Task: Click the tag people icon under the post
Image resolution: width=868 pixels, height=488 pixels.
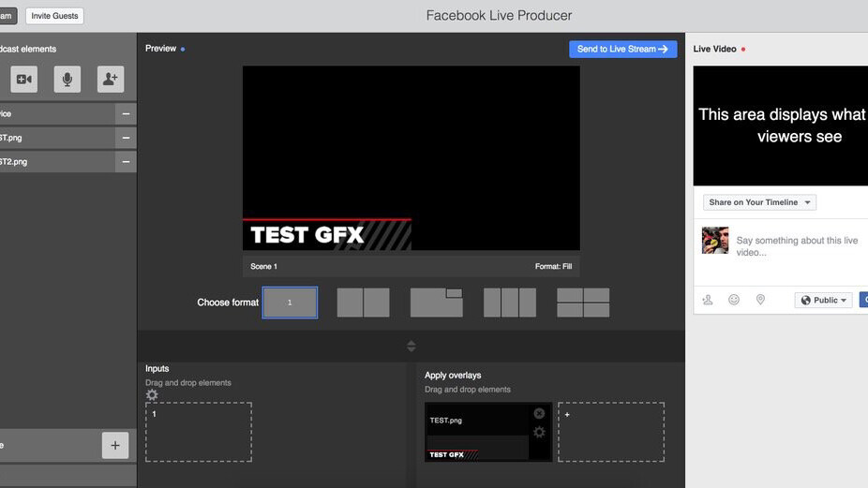Action: click(708, 300)
